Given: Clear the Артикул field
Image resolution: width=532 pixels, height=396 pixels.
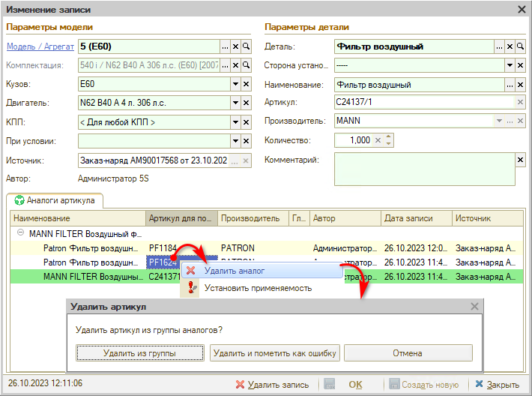Looking at the screenshot, I should coord(520,102).
